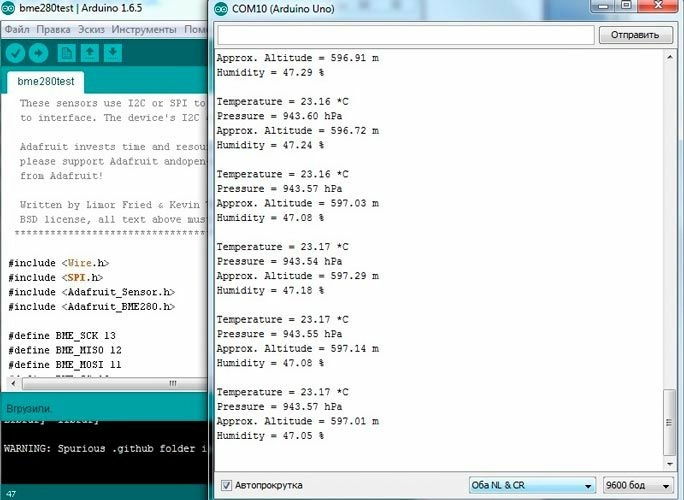Click the Open sketch up-arrow icon

90,53
